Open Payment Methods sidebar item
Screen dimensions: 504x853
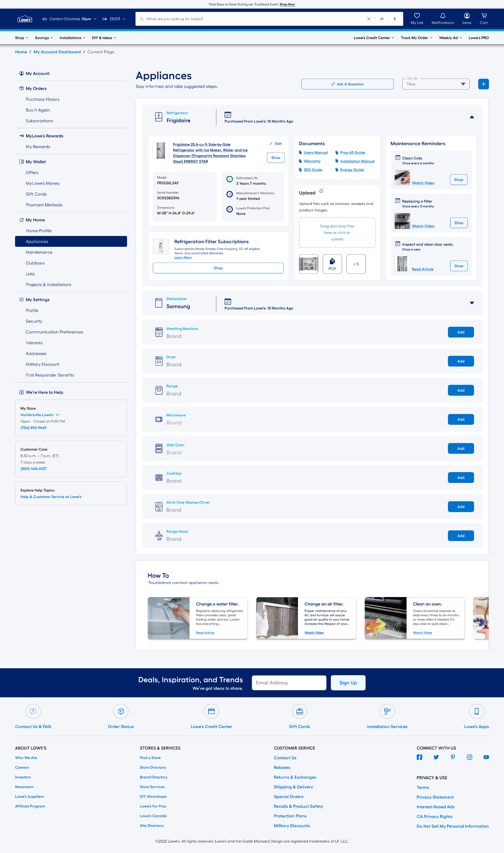(x=44, y=205)
